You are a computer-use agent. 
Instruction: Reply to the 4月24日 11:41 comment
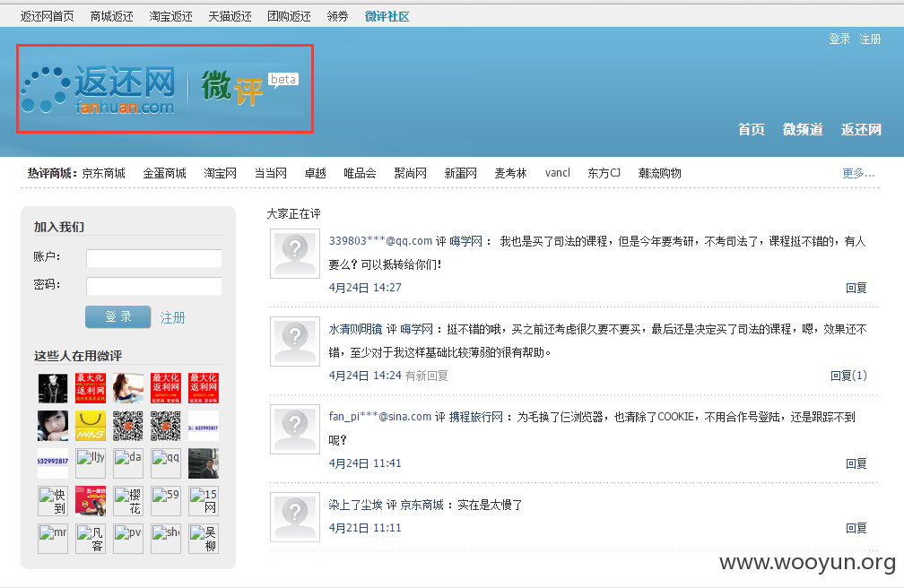856,463
